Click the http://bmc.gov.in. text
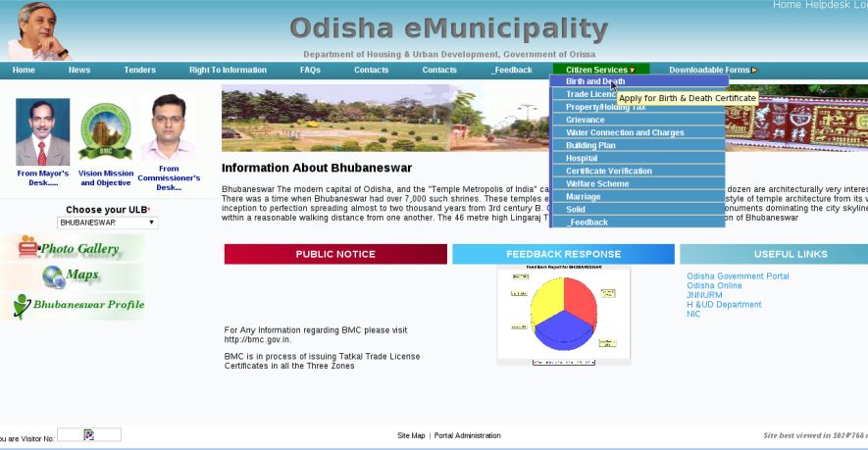The image size is (868, 450). (257, 339)
